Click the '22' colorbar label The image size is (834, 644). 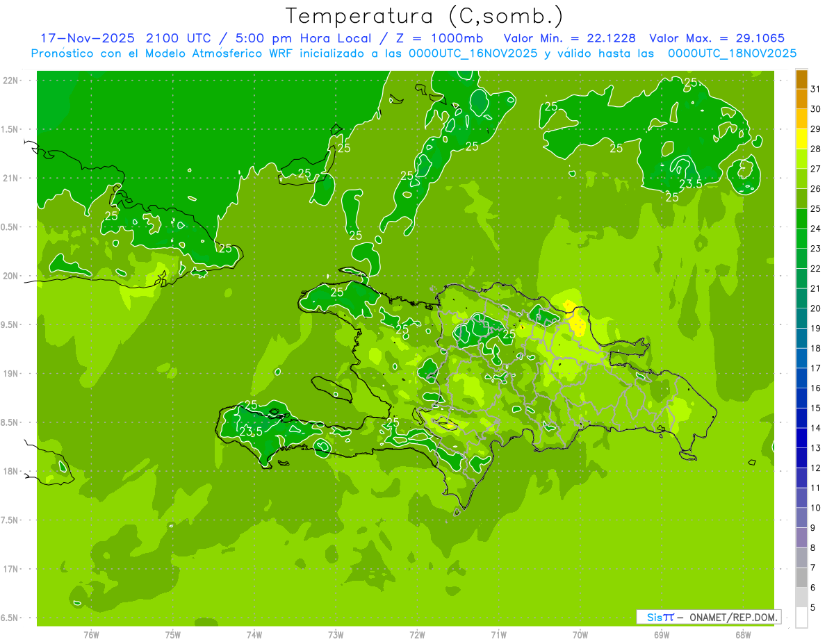point(815,269)
